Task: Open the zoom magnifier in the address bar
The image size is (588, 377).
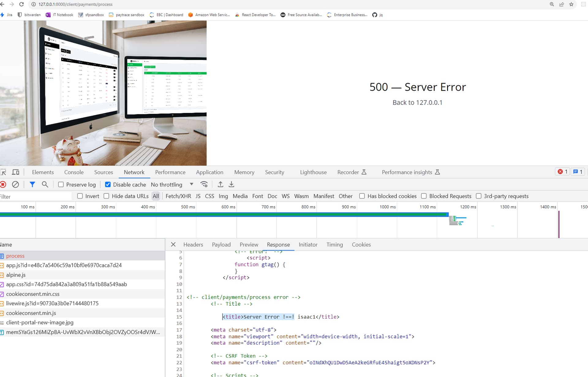Action: pyautogui.click(x=552, y=4)
